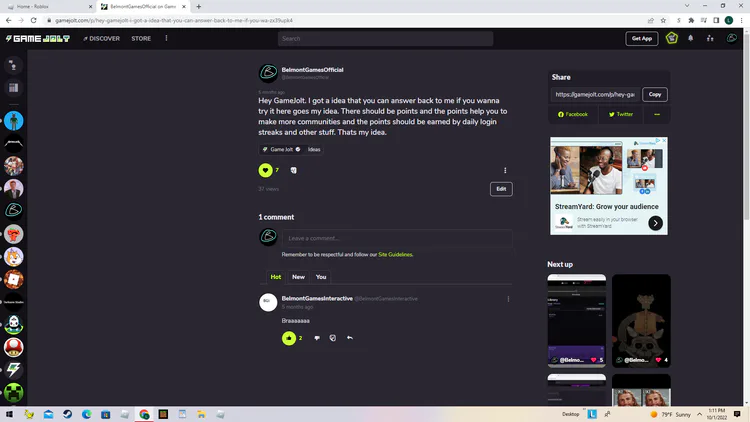750x422 pixels.
Task: Open the blue figure community in sidebar
Action: (x=13, y=121)
